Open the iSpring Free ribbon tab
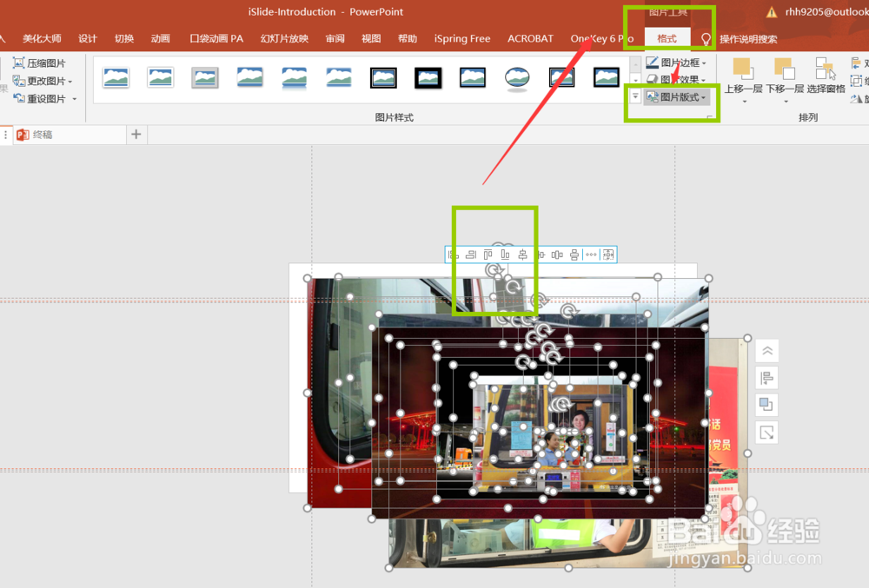The width and height of the screenshot is (869, 588). [462, 39]
